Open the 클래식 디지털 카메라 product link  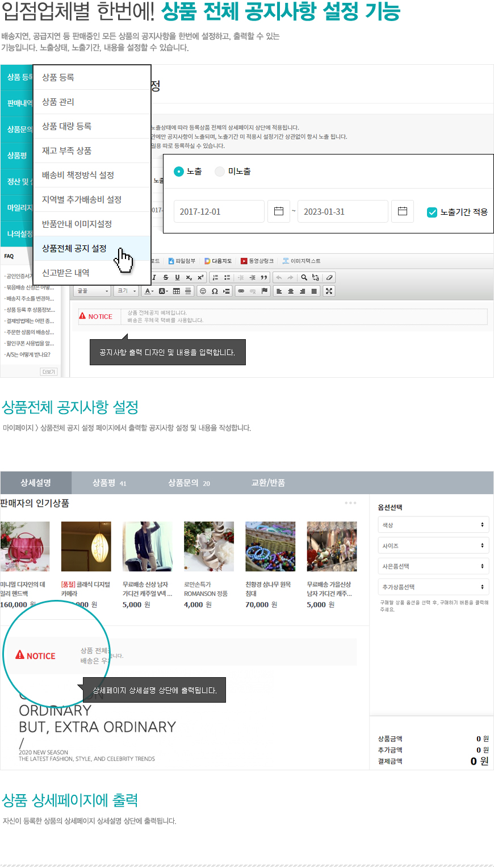86,589
